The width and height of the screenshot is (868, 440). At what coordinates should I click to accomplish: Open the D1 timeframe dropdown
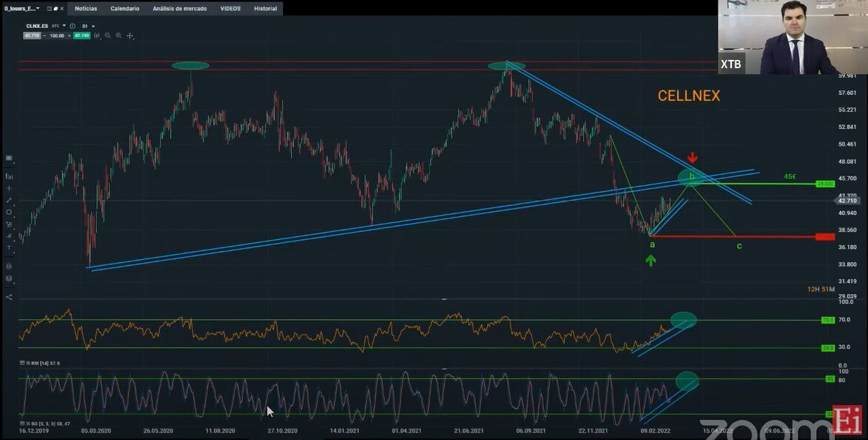(88, 26)
